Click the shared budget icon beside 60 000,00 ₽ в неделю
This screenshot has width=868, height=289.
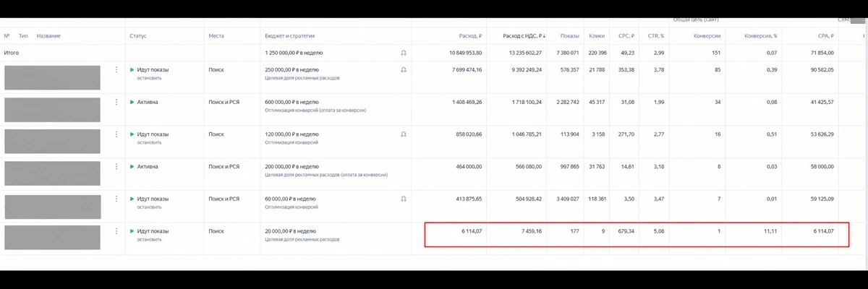[404, 199]
